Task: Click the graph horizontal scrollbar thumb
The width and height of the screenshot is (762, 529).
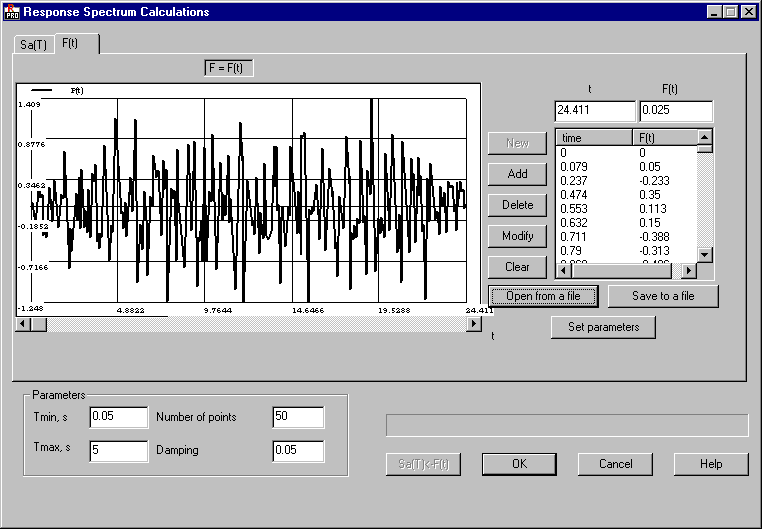Action: click(x=39, y=324)
